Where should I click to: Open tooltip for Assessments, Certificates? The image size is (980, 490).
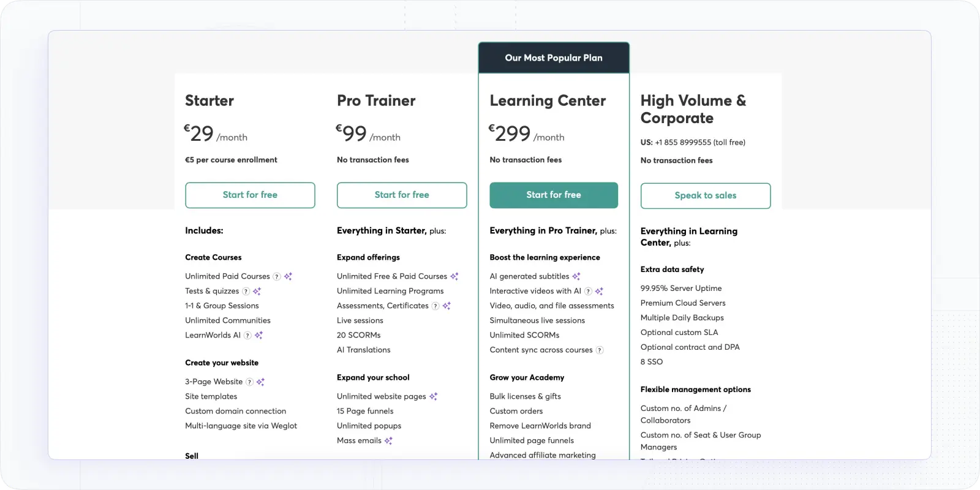pyautogui.click(x=436, y=306)
